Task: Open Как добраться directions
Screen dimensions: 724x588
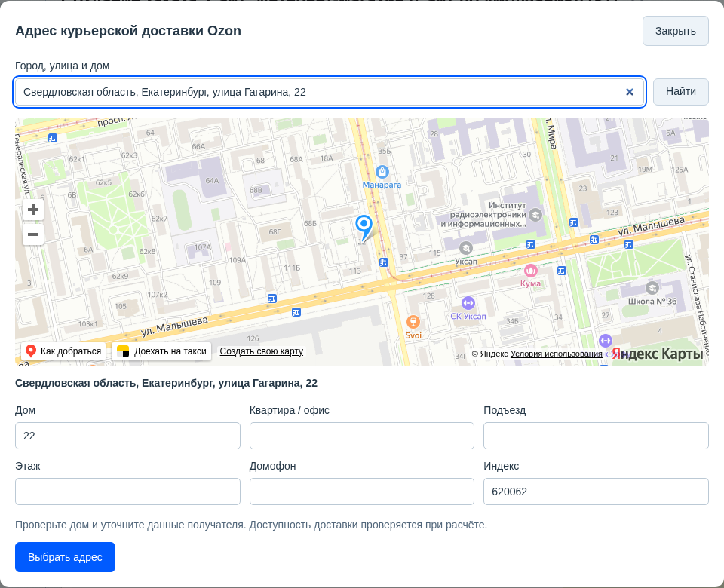Action: (63, 351)
